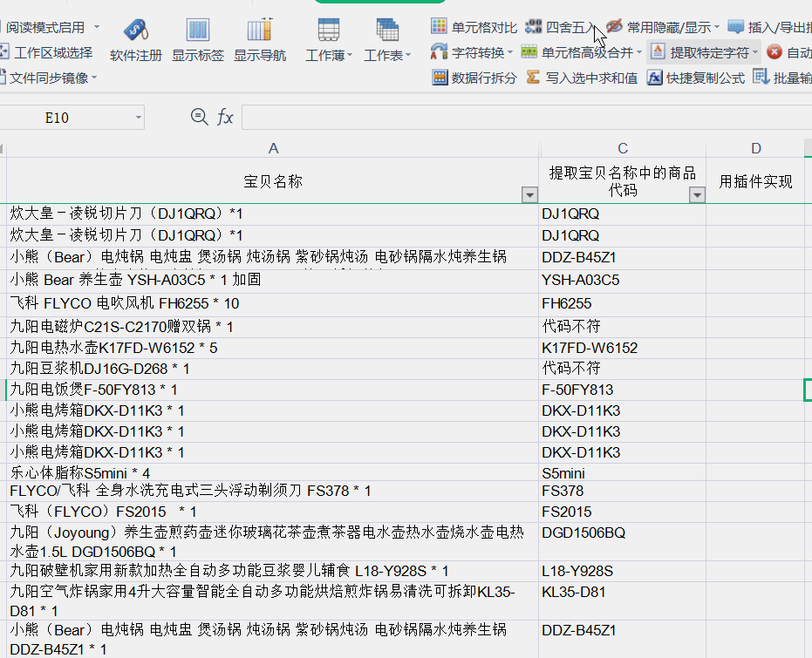Click inside the formula bar input
The width and height of the screenshot is (812, 658).
click(527, 118)
